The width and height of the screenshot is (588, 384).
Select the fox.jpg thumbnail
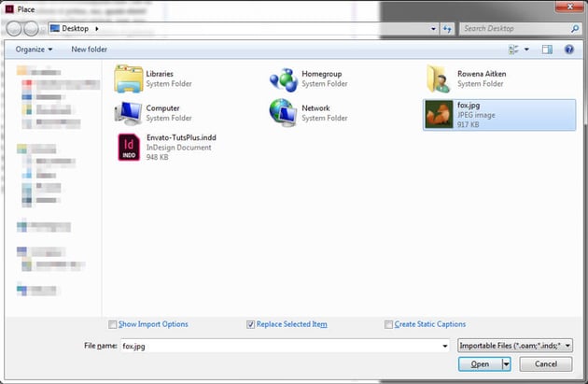coord(439,115)
